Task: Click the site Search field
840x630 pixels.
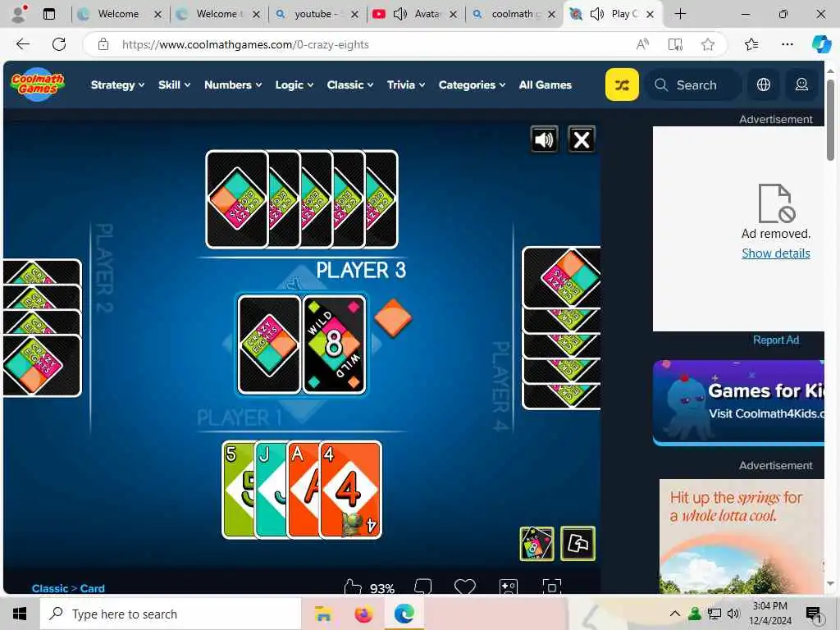Action: pos(694,84)
